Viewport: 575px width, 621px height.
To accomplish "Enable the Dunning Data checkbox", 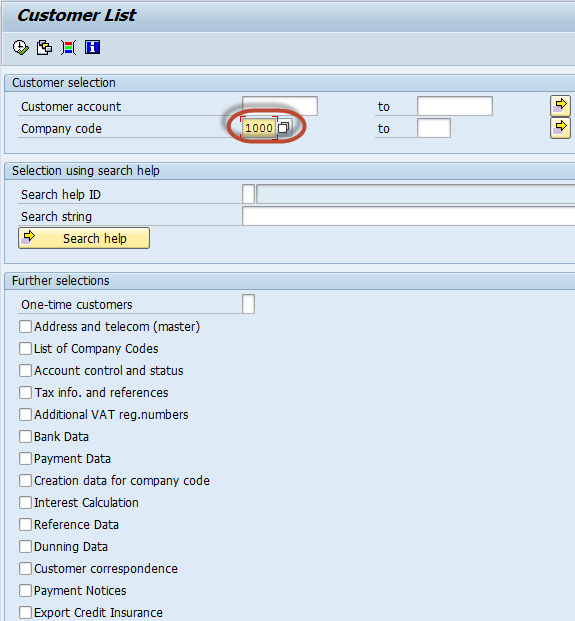I will (25, 547).
